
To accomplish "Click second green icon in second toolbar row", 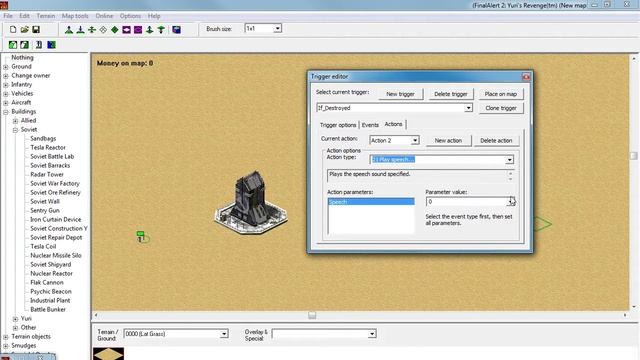I will click(24, 44).
